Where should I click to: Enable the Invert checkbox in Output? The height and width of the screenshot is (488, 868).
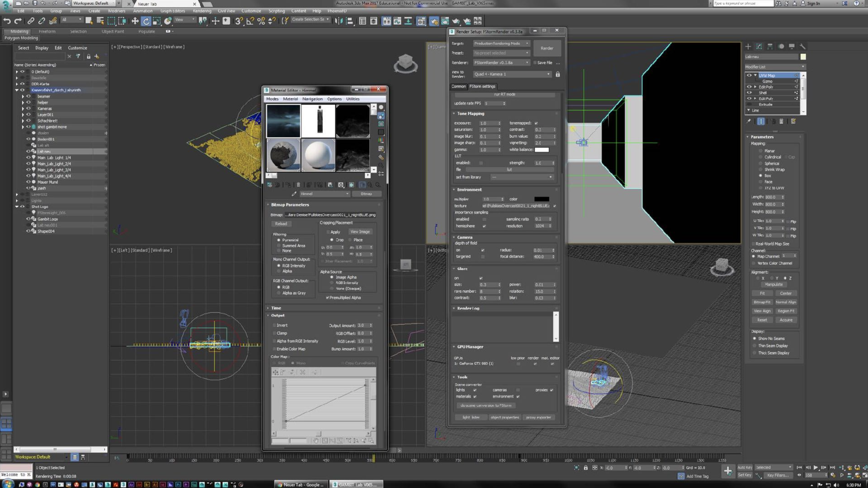[274, 326]
